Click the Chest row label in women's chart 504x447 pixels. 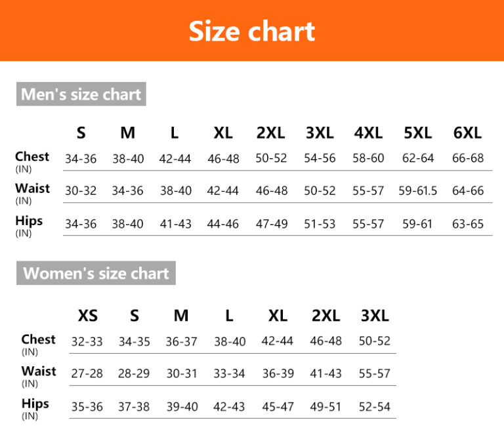tap(38, 340)
